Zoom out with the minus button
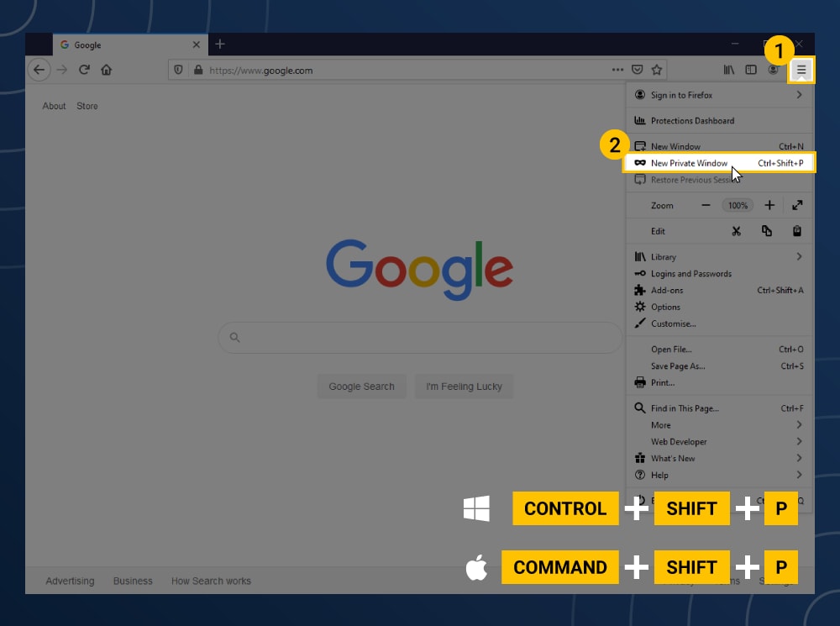Viewport: 840px width, 626px height. pyautogui.click(x=706, y=205)
